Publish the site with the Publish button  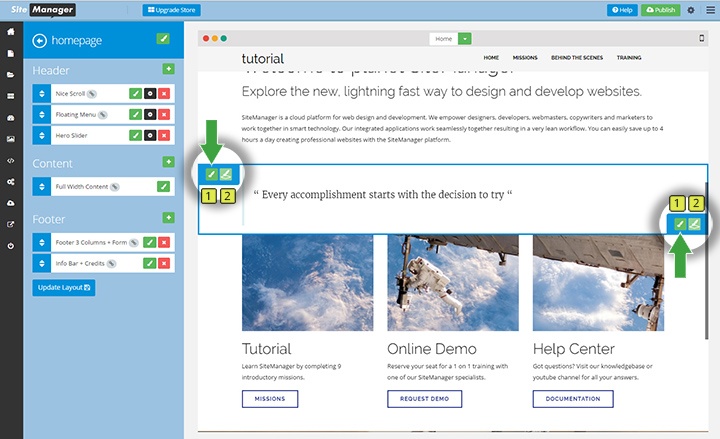pos(660,10)
